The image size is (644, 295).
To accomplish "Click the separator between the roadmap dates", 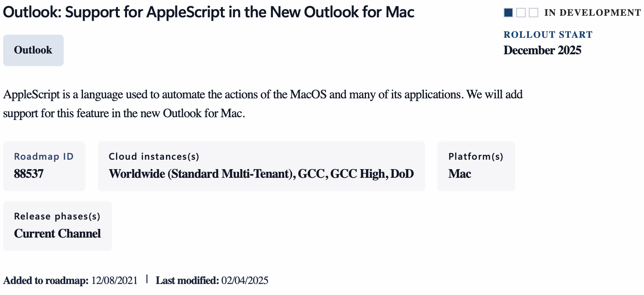I will (x=147, y=279).
